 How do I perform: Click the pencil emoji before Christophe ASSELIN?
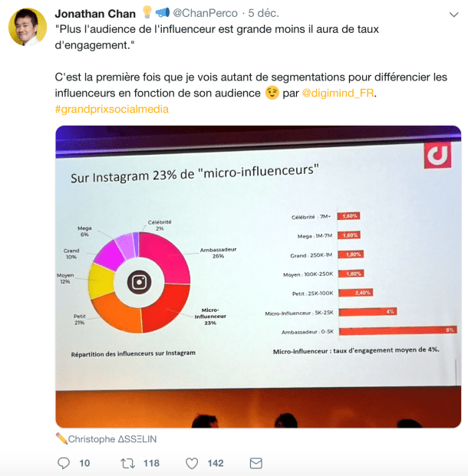(x=61, y=438)
